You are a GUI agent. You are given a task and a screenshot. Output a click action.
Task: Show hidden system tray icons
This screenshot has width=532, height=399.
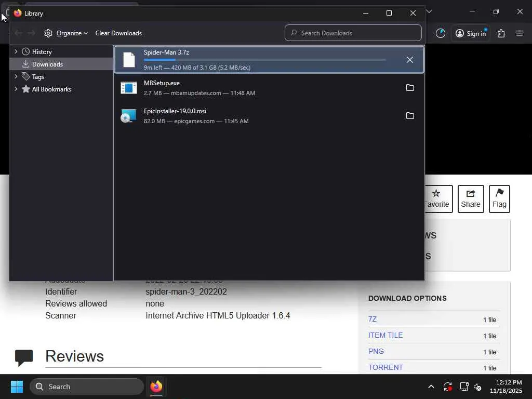point(431,387)
